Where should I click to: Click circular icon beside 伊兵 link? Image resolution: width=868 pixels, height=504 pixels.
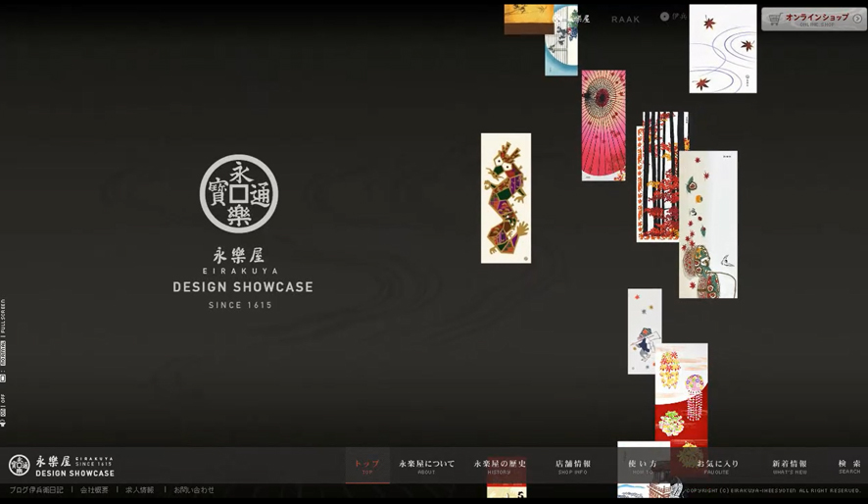point(664,17)
